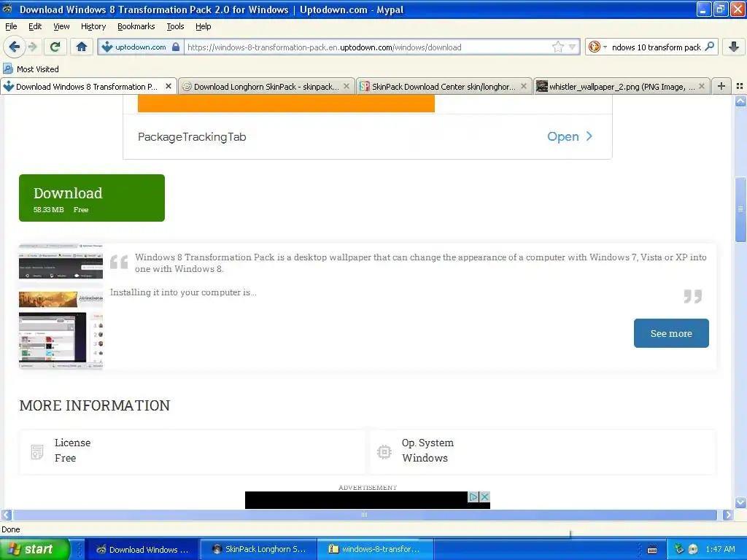
Task: Open the History menu
Action: 93,26
